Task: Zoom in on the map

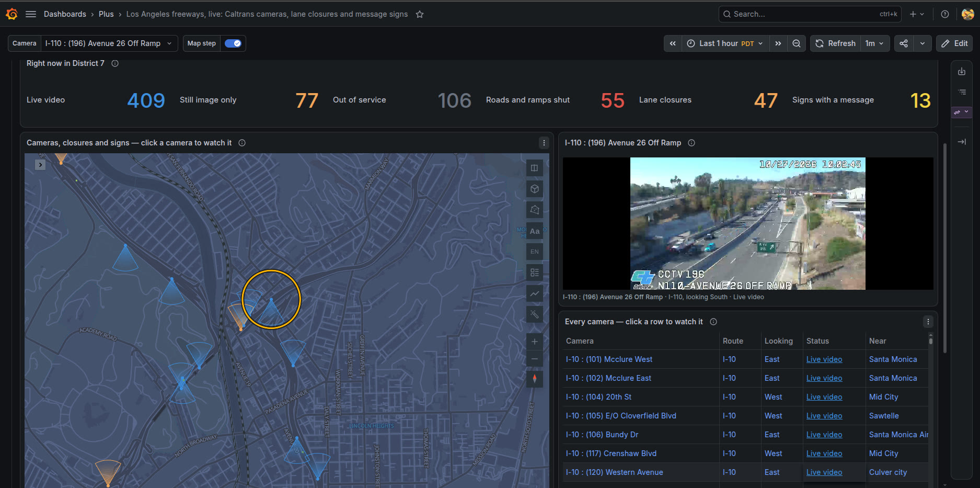Action: pyautogui.click(x=534, y=342)
